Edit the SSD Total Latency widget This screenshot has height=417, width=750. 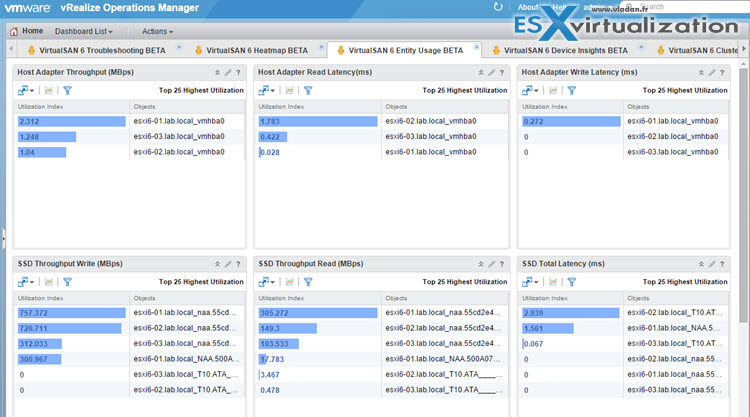[712, 264]
